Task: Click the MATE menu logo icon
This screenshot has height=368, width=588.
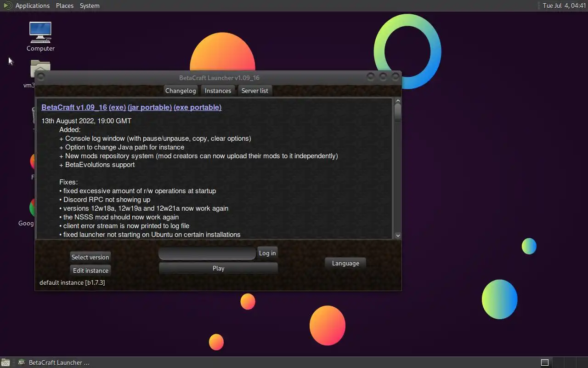Action: point(7,6)
